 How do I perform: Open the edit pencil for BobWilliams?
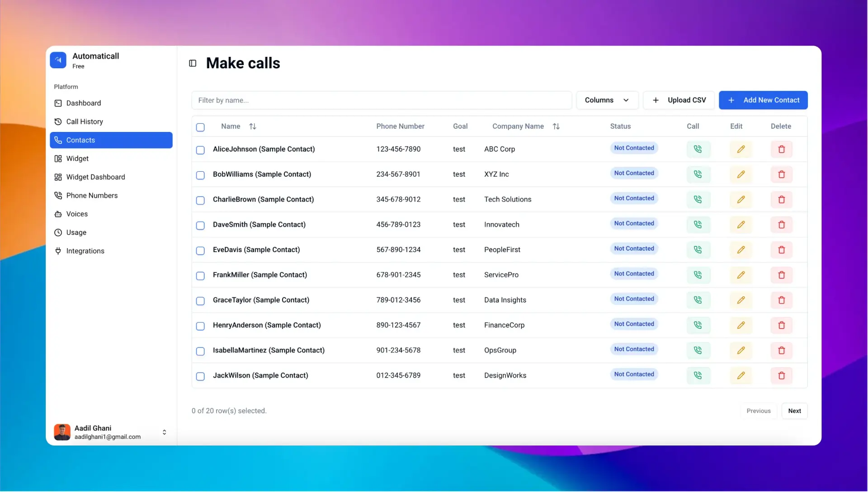coord(741,174)
